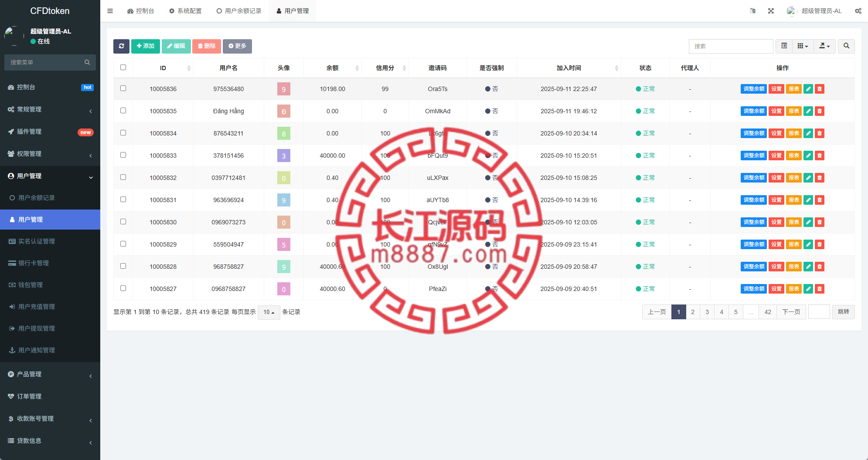Switch to the 控制台 top tab
868x460 pixels.
tap(141, 11)
